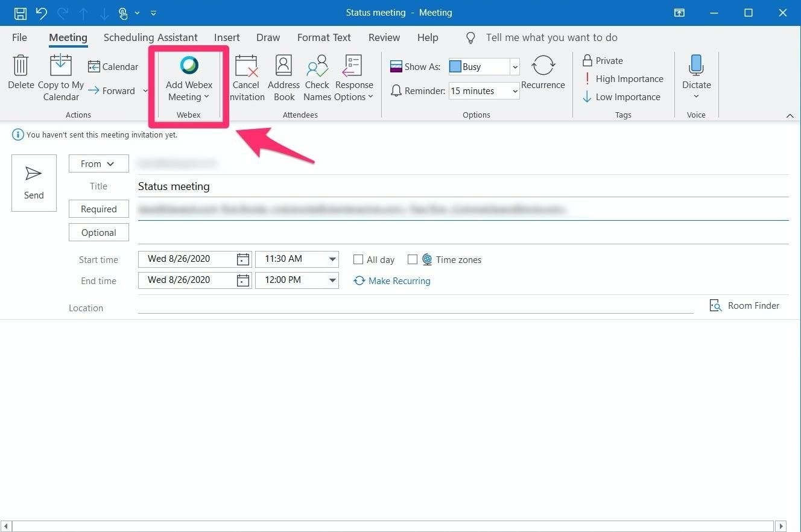Open the 12:00 PM end time dropdown
The width and height of the screenshot is (801, 532).
click(332, 280)
